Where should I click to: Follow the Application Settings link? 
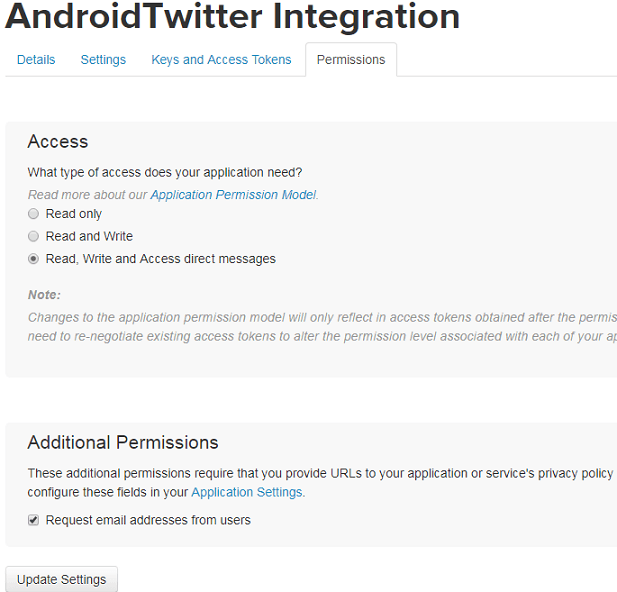tap(246, 492)
